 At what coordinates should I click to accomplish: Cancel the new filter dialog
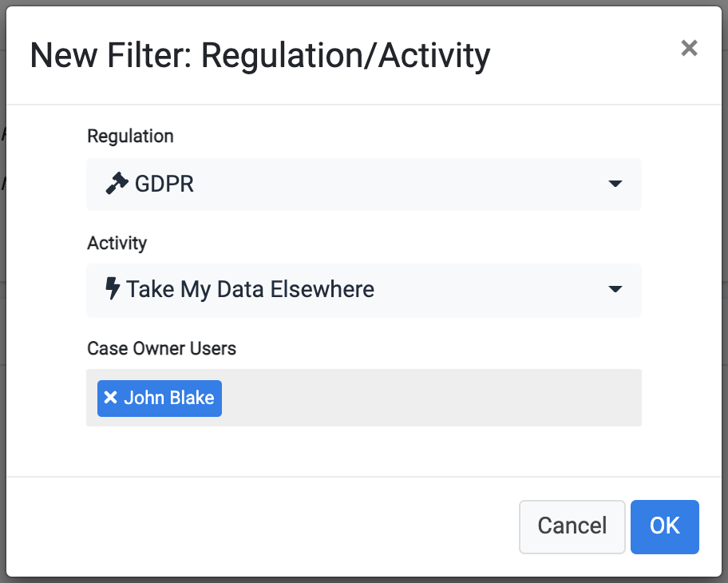click(x=572, y=527)
